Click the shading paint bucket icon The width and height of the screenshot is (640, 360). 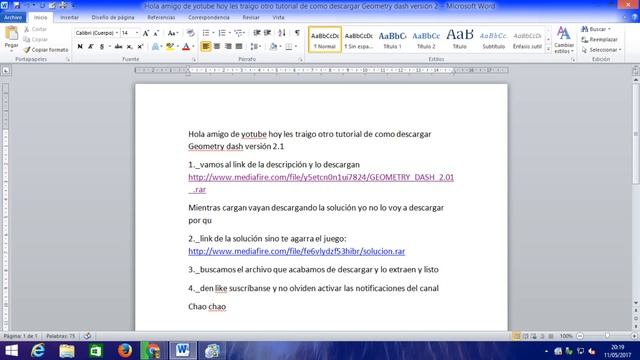tap(273, 47)
